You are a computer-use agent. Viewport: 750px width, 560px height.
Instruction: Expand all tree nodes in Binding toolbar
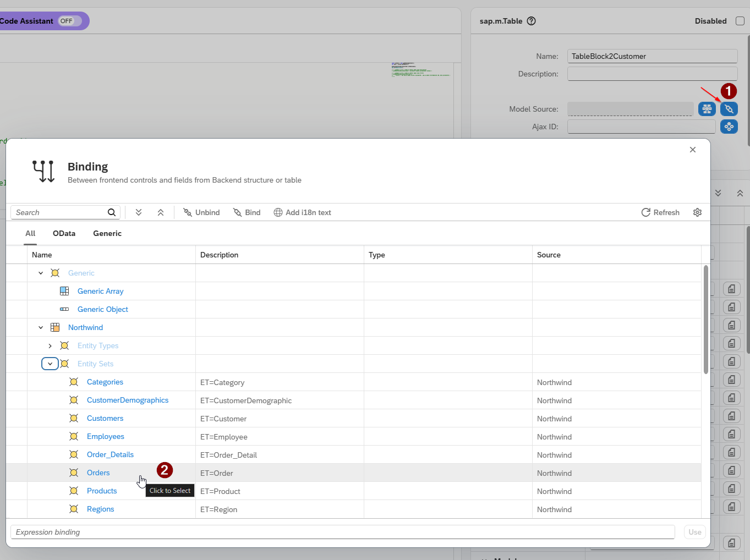click(x=139, y=212)
